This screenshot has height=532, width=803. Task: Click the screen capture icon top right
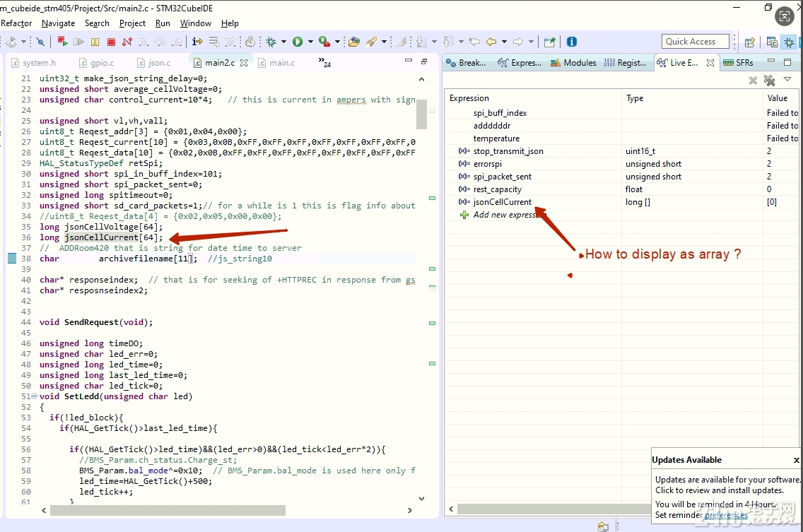[x=784, y=16]
